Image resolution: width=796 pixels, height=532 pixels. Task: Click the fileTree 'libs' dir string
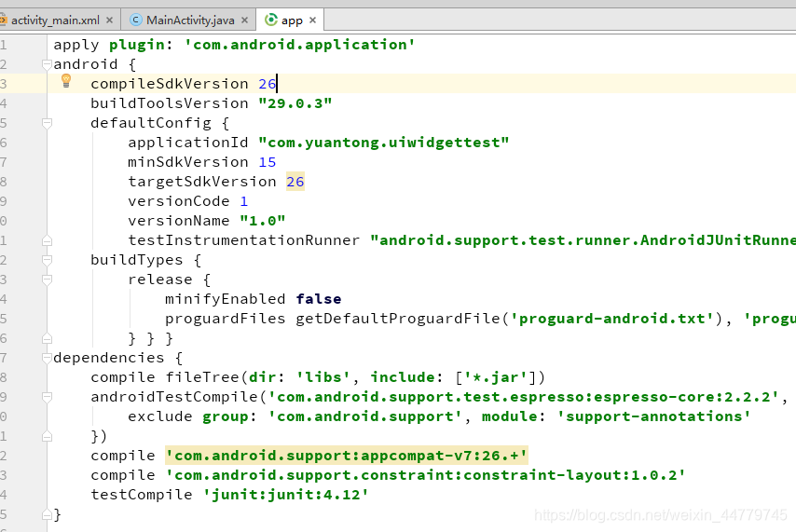pos(323,377)
